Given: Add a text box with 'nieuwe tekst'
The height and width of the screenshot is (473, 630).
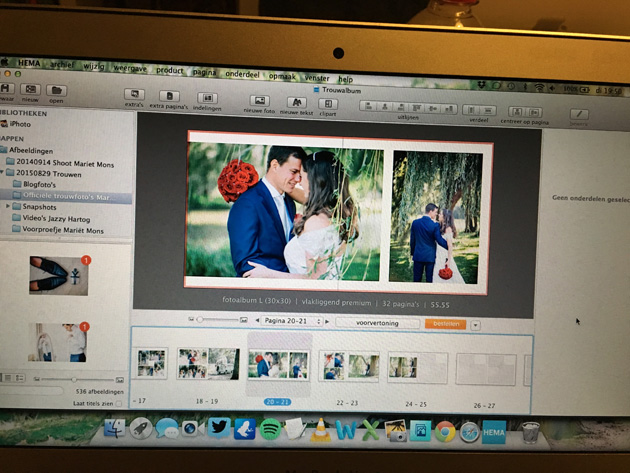Looking at the screenshot, I should tap(296, 103).
